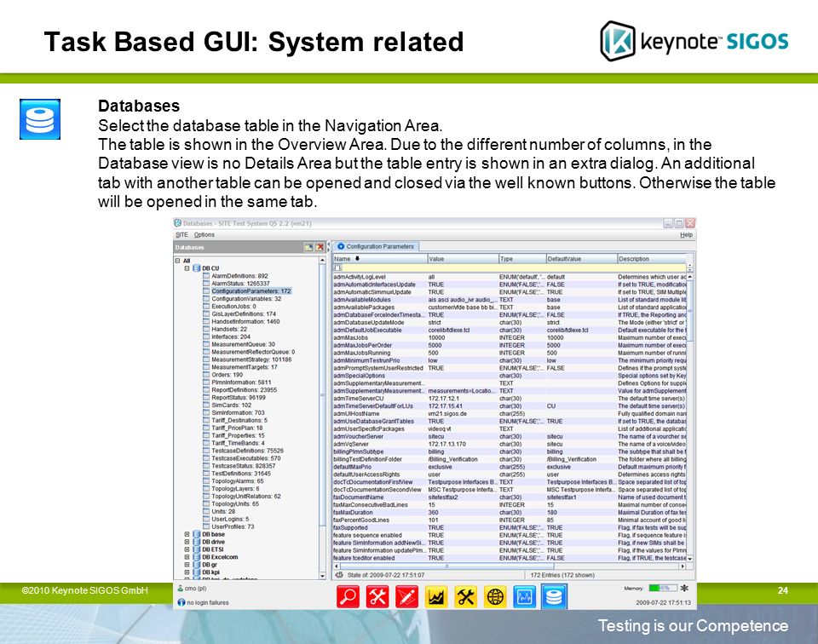Click the DB CU database icon

(x=197, y=268)
